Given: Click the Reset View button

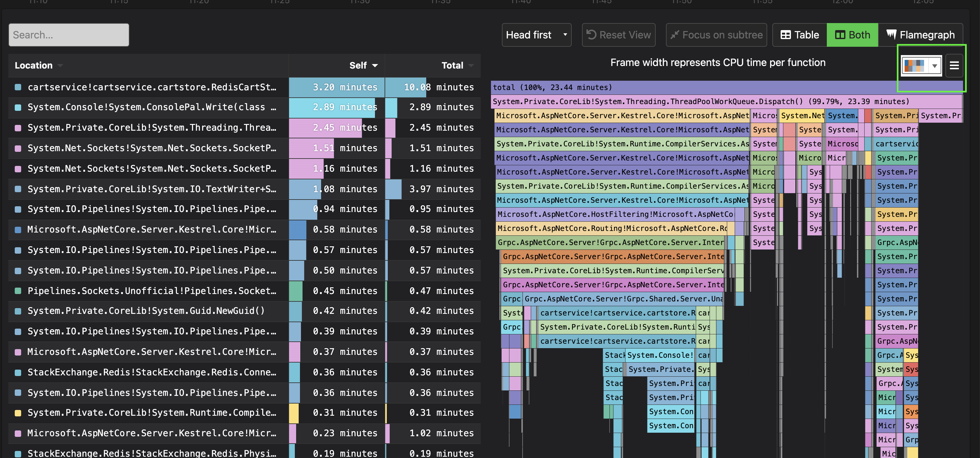Looking at the screenshot, I should coord(618,35).
